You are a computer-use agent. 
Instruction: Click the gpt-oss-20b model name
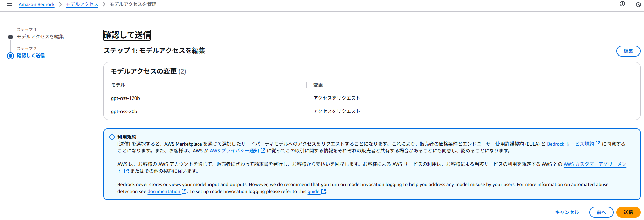pos(124,111)
